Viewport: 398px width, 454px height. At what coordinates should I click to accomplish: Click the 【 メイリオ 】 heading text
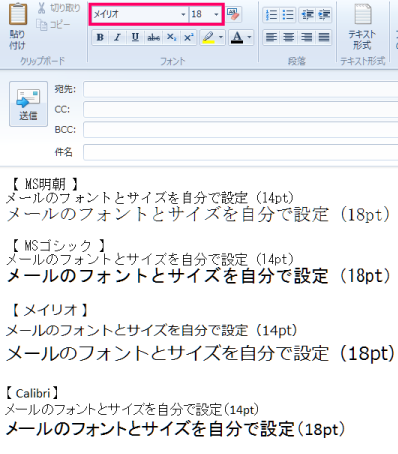pos(50,310)
